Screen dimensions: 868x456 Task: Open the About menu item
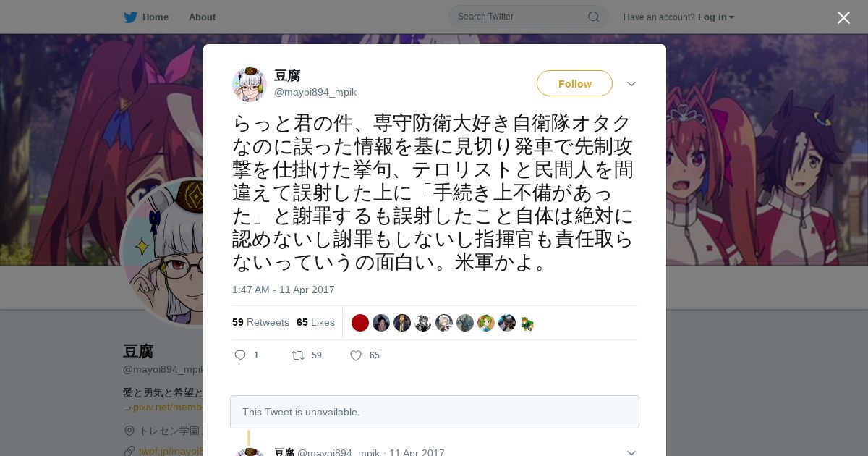click(202, 17)
